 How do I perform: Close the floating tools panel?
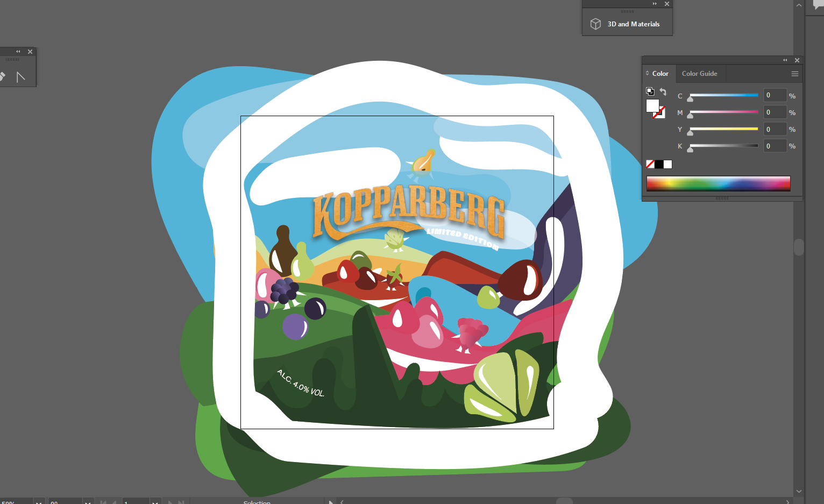point(30,52)
